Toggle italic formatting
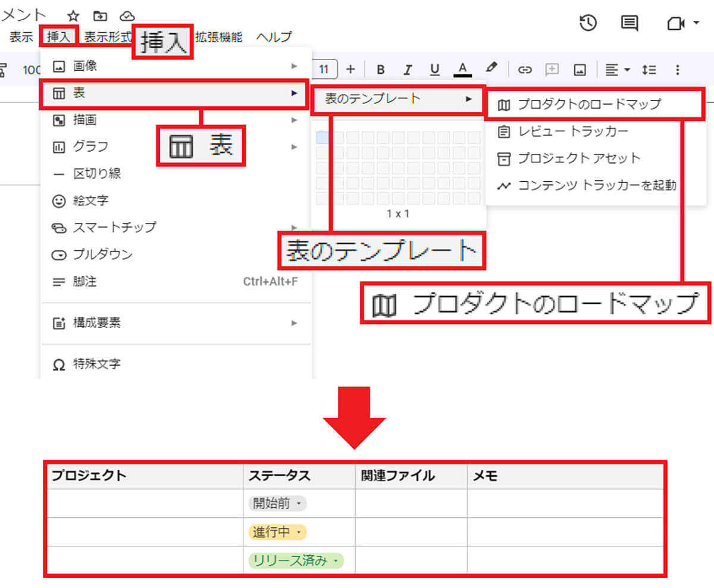Screen dimensions: 714x588 click(408, 70)
